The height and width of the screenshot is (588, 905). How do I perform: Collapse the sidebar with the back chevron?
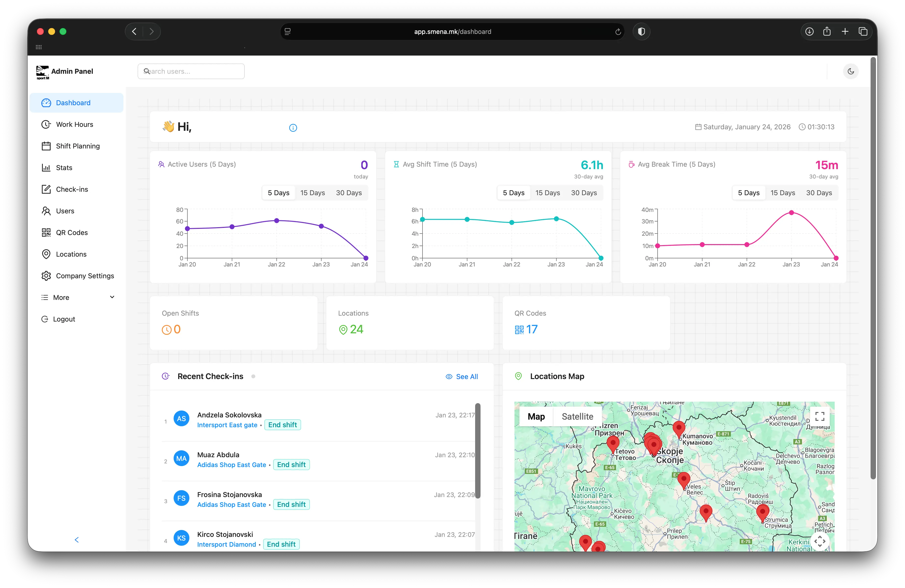[x=76, y=540]
